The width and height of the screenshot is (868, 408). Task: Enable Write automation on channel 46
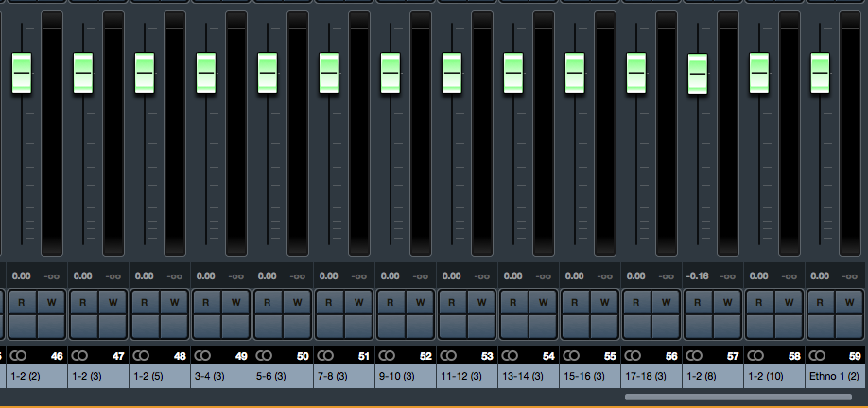[x=51, y=302]
